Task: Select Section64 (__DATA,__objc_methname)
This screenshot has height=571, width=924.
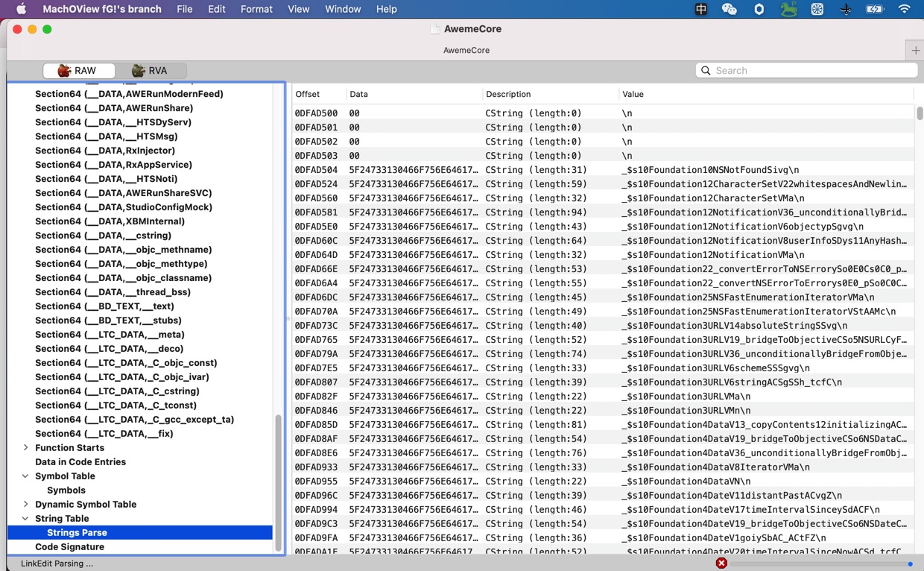Action: click(x=124, y=250)
